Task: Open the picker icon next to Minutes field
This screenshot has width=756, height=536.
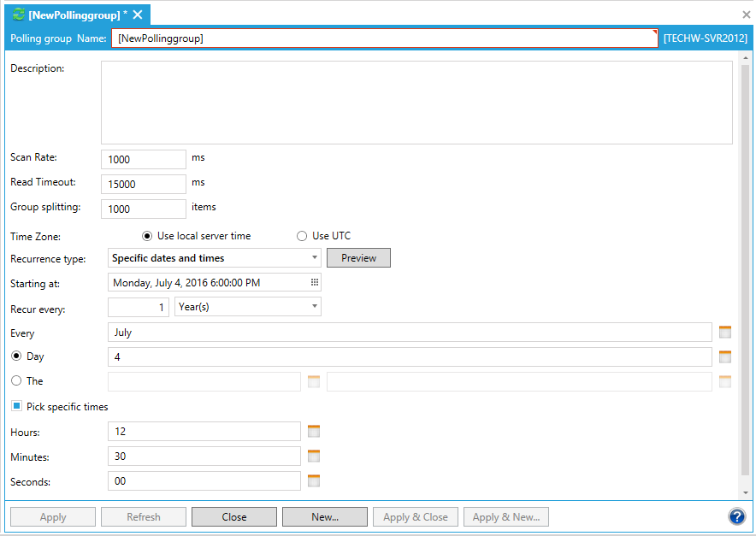Action: (x=314, y=456)
